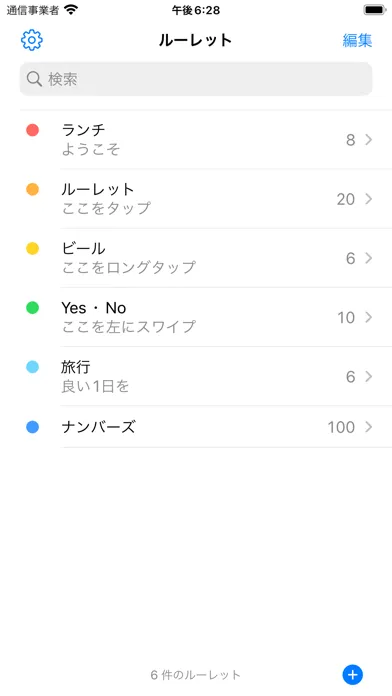Focus the 検索 search field

click(196, 79)
